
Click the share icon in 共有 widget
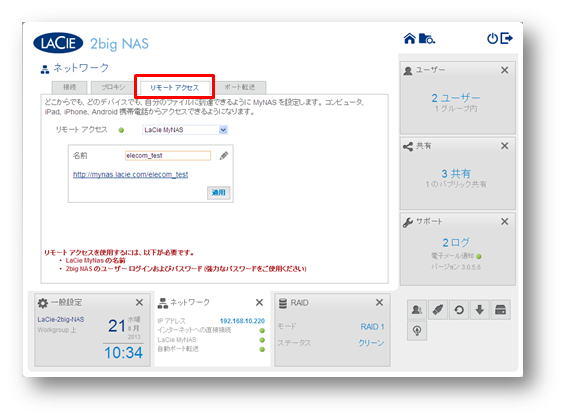point(408,146)
